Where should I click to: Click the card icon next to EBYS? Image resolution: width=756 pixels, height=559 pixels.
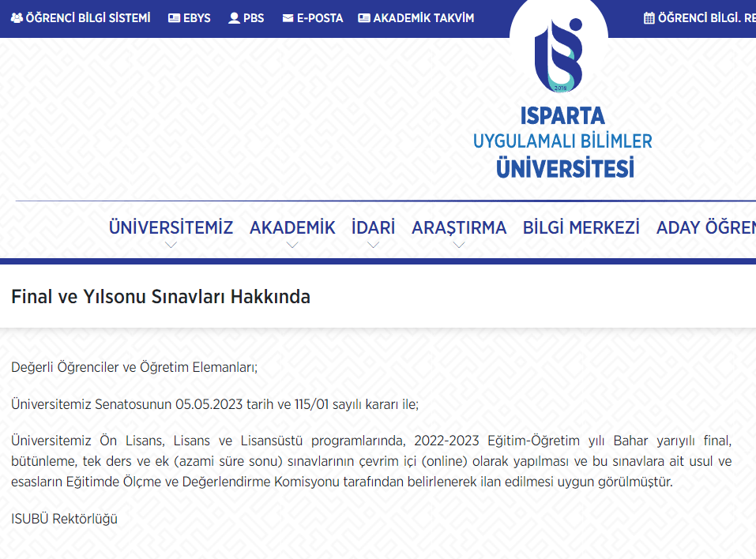(174, 17)
